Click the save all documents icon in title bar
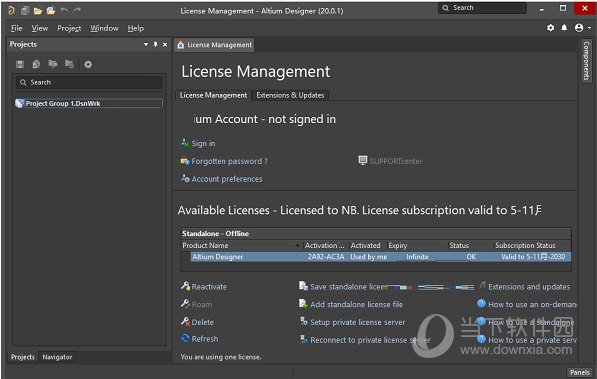The image size is (597, 379). coord(25,11)
